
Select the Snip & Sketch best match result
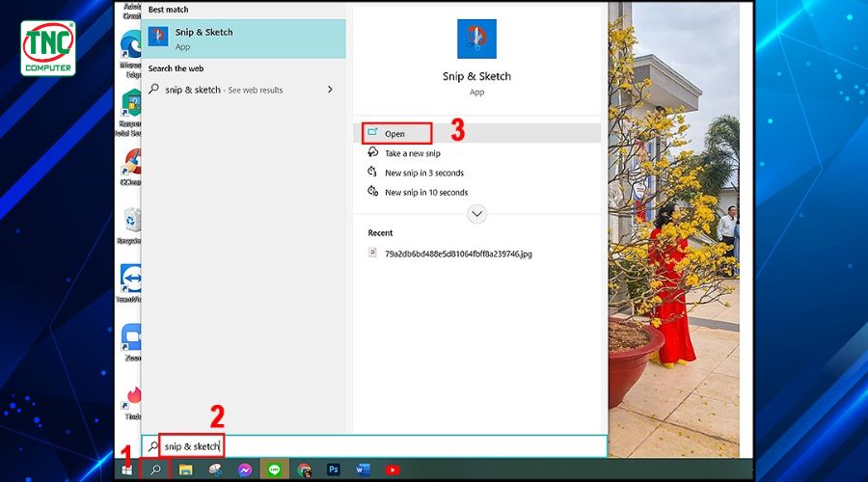[x=244, y=39]
